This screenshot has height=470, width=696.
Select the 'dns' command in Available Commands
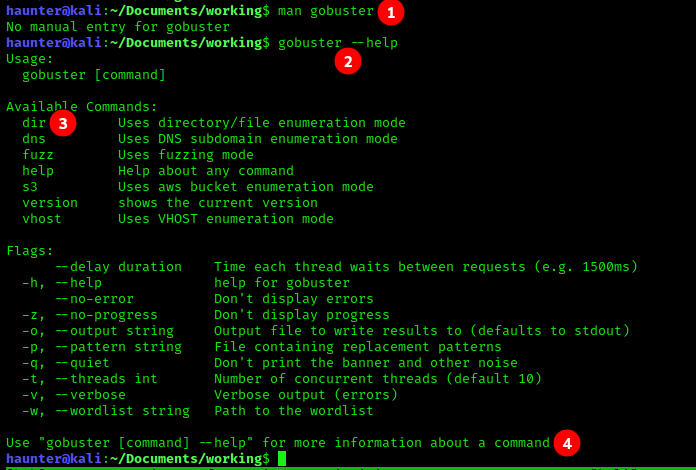[x=34, y=139]
